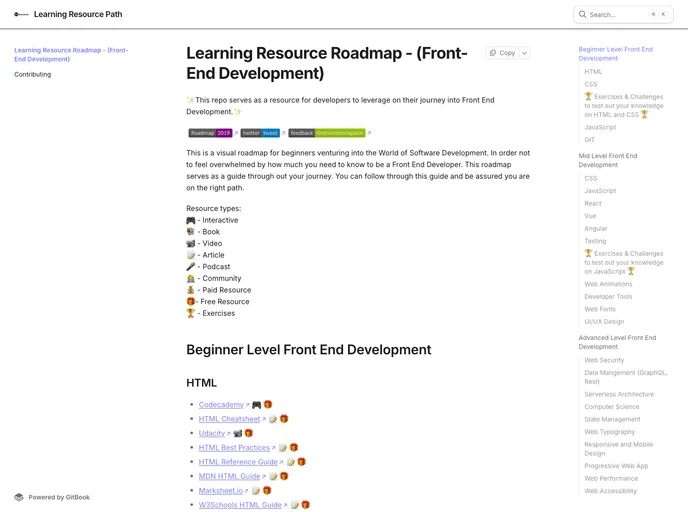
Task: Open the Codecademy link
Action: (221, 405)
